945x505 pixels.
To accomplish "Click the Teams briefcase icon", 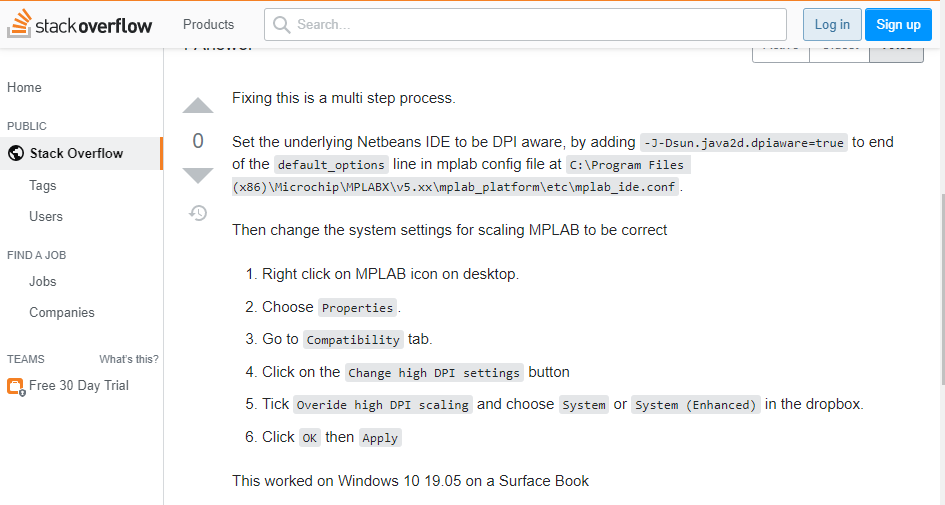I will (x=16, y=386).
